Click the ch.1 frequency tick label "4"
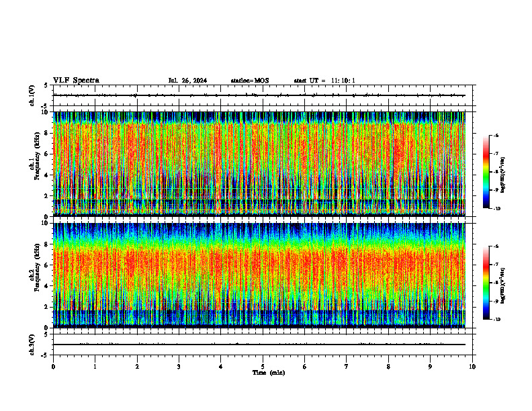This screenshot has height=411, width=532. pos(47,175)
